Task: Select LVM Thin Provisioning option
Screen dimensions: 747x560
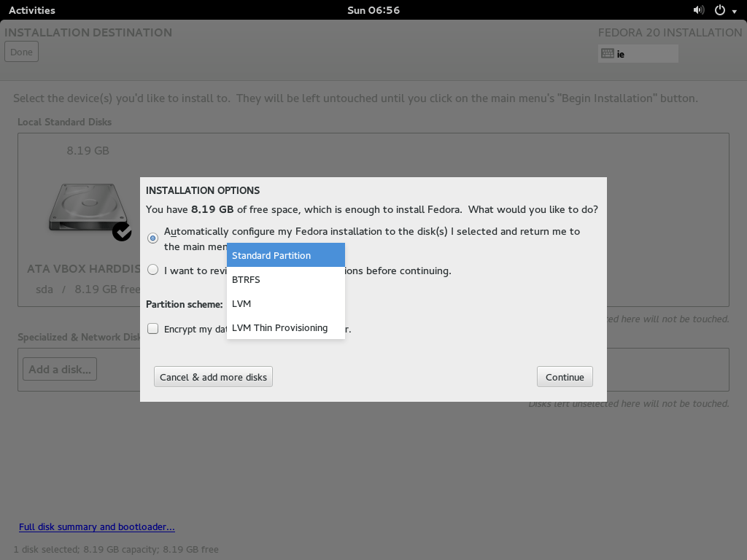Action: [286, 327]
